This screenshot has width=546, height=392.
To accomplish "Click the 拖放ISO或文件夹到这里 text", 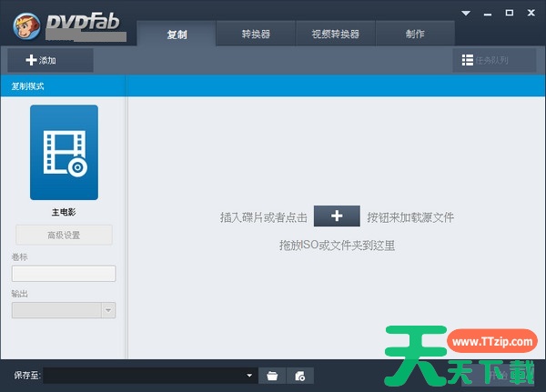I will coord(337,246).
